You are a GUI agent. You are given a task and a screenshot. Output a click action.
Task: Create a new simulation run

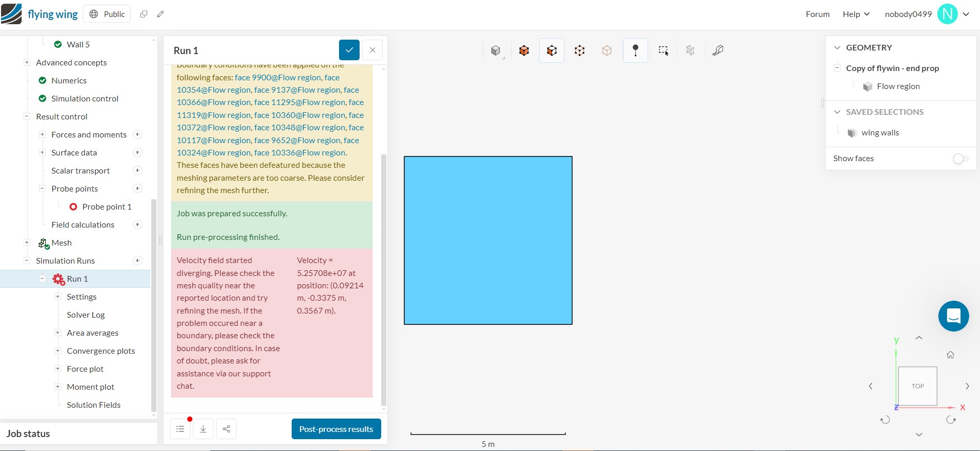[x=137, y=261]
